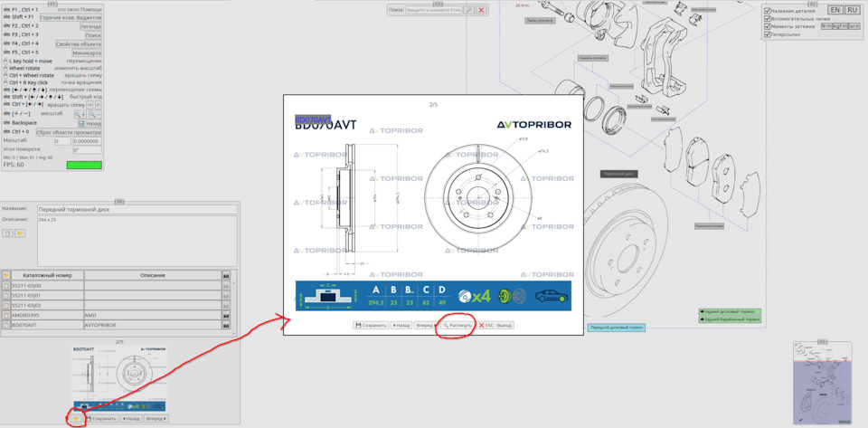Screen dimensions: 868x428
Task: Toggle the Миникарта widget button
Action: click(87, 52)
